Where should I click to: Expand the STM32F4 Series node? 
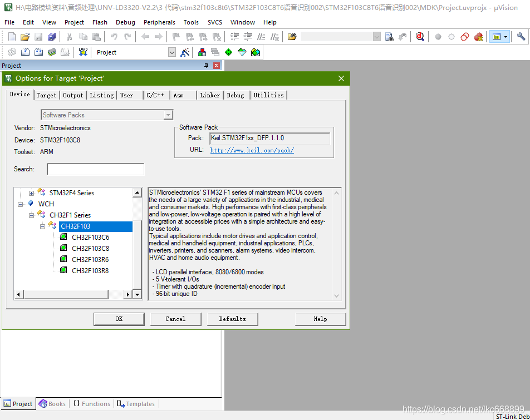(31, 193)
